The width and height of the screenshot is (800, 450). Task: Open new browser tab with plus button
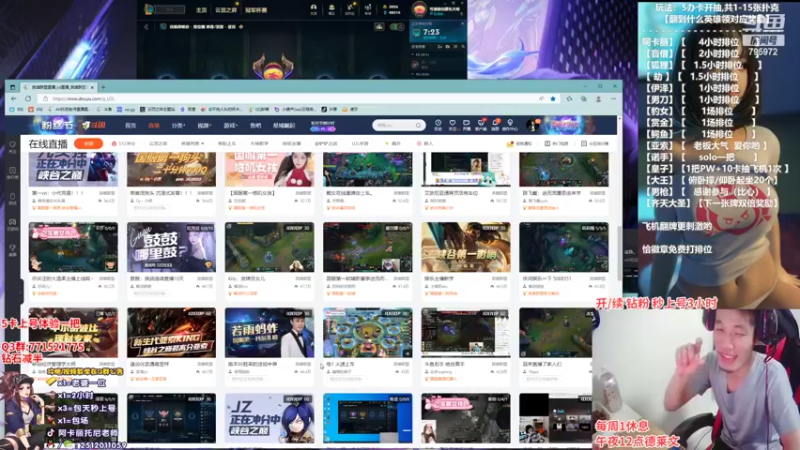tap(103, 87)
